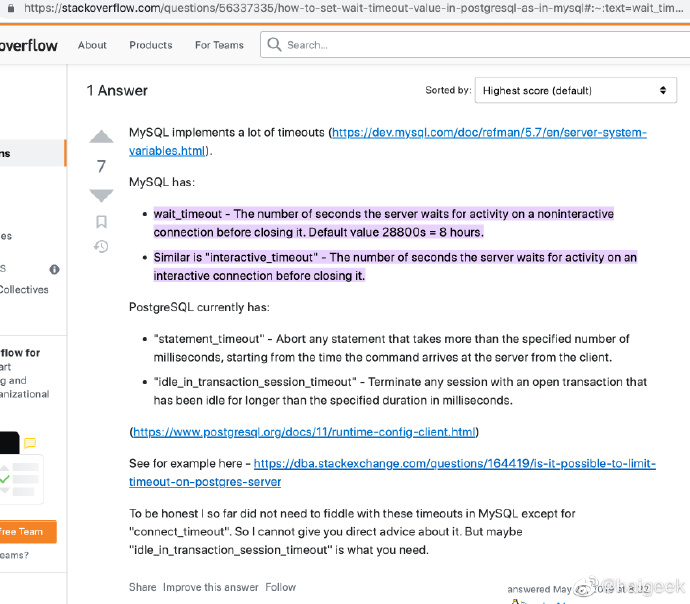Viewport: 690px width, 604px height.
Task: Click the "statement_timeout" bullet text
Action: point(392,348)
